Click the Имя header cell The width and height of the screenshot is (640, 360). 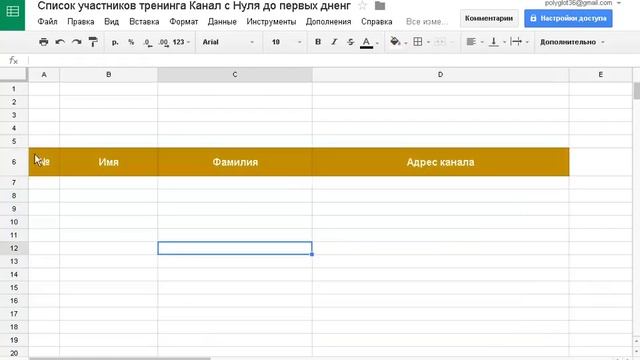click(x=109, y=162)
